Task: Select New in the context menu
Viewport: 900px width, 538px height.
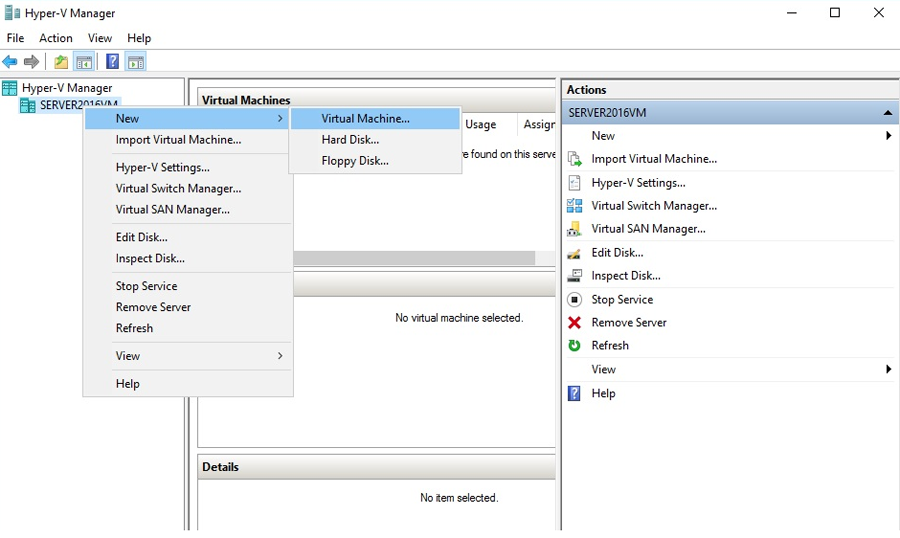Action: tap(187, 119)
